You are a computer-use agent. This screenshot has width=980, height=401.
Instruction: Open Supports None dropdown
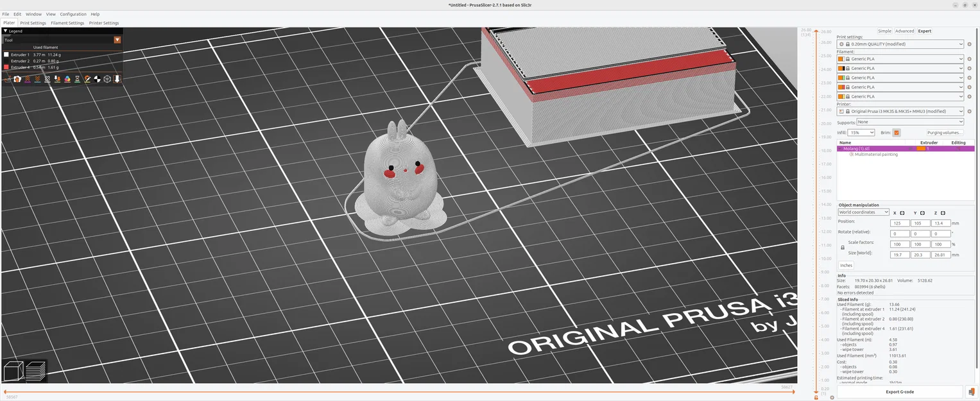point(910,122)
